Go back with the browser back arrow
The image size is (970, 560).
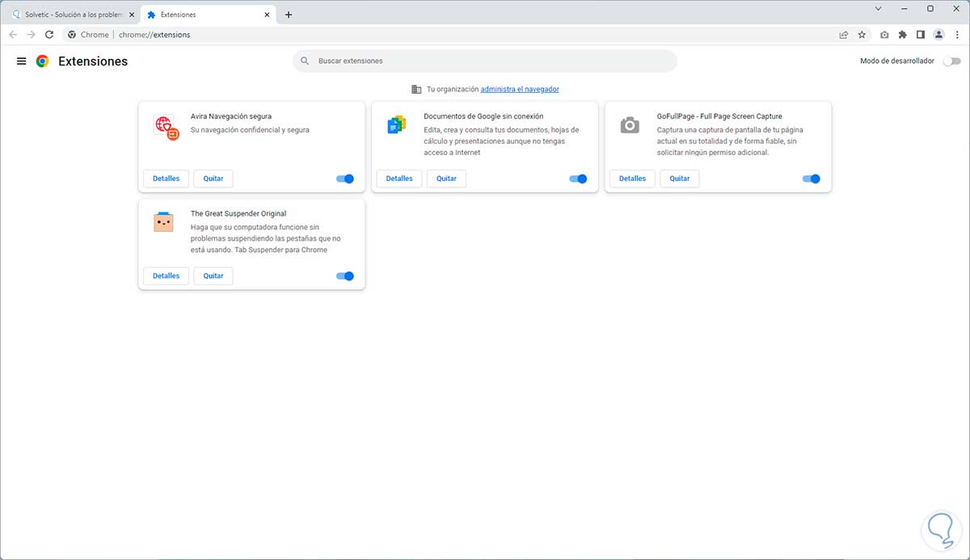(13, 35)
